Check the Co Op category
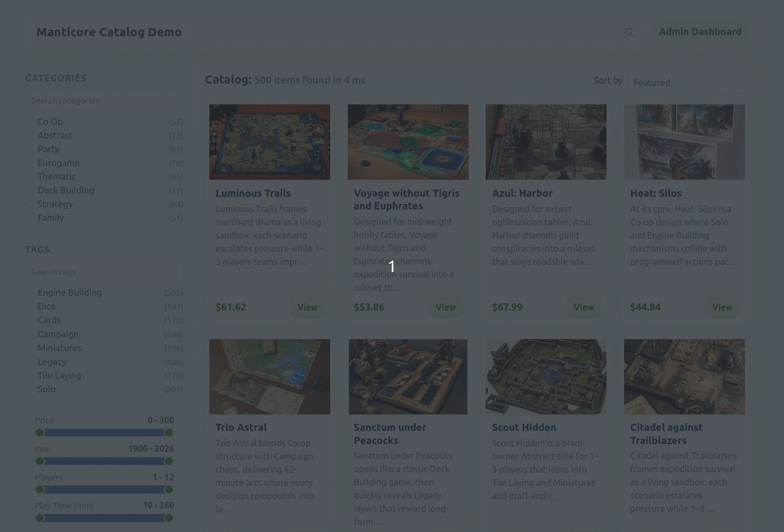The width and height of the screenshot is (784, 532). (29, 121)
